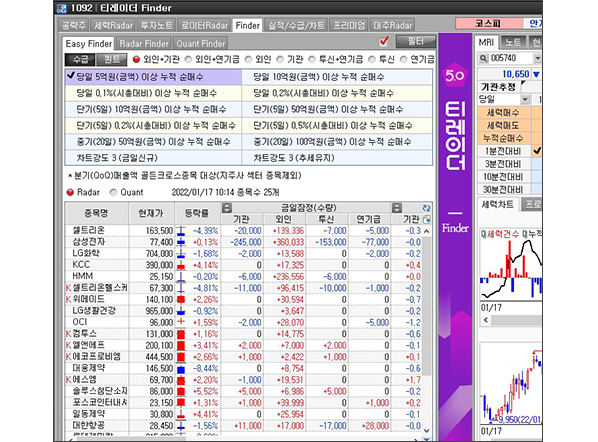Click the candlestick icon in the 삼성전자 row

click(181, 242)
